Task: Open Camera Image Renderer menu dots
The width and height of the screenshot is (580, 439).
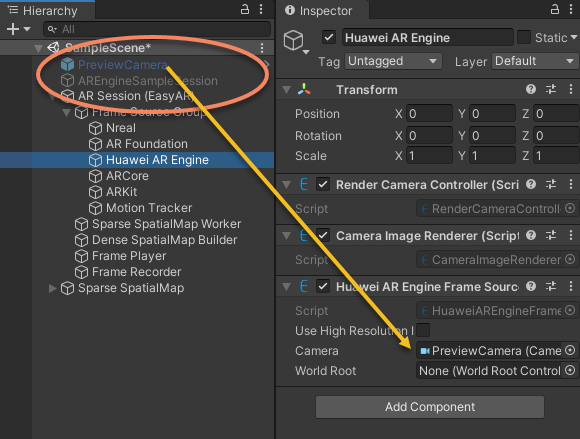Action: 571,235
